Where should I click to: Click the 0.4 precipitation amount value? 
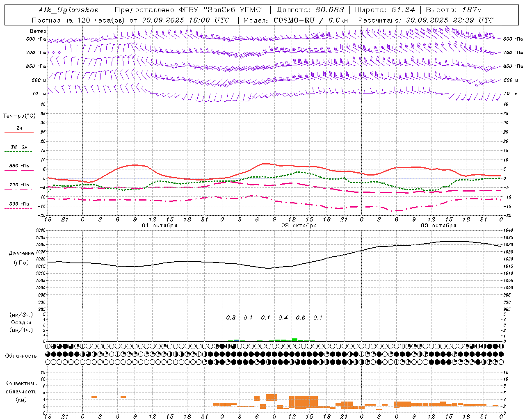click(x=283, y=317)
